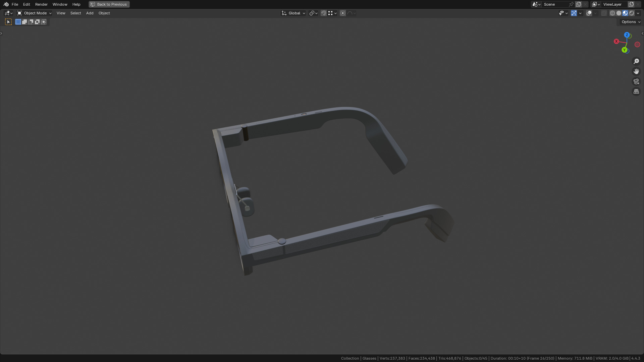The image size is (644, 362).
Task: Toggle snapping magnet on
Action: point(324,13)
